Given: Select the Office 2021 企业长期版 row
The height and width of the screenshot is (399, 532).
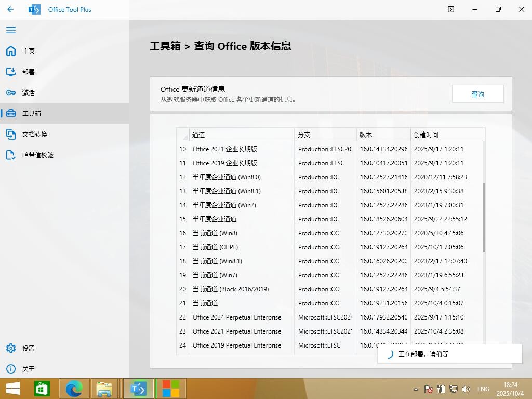Looking at the screenshot, I should tap(225, 149).
